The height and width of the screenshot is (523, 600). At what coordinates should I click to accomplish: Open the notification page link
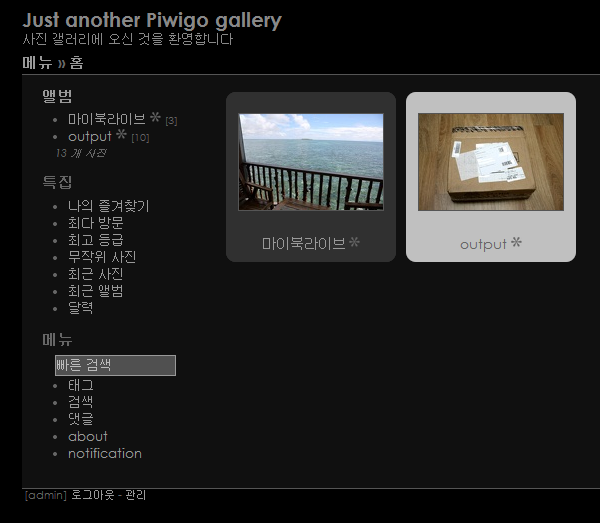pyautogui.click(x=105, y=453)
